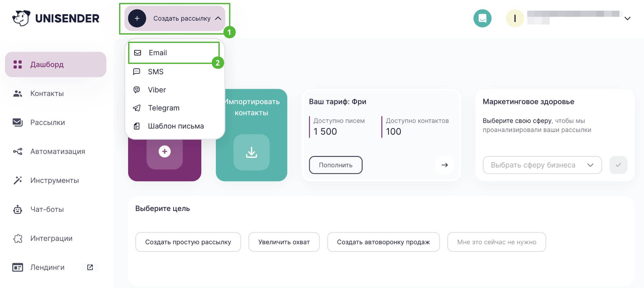Image resolution: width=644 pixels, height=288 pixels.
Task: Click Выберите свою сферу link
Action: (517, 121)
